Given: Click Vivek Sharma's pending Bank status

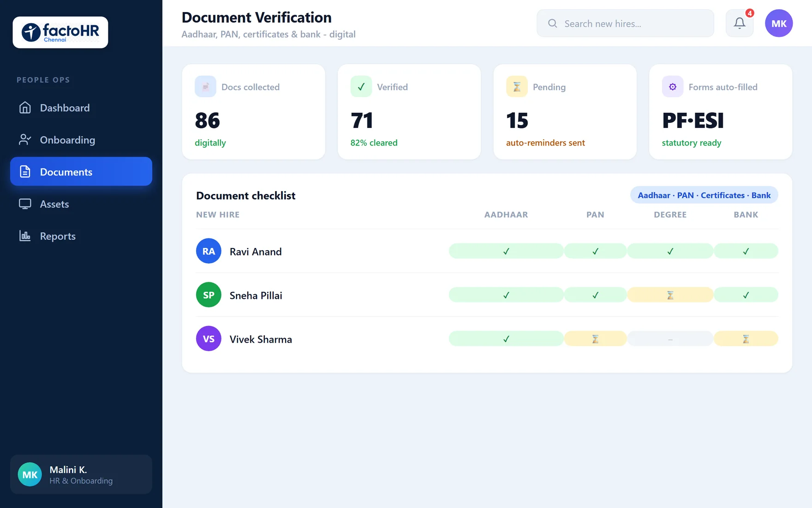Looking at the screenshot, I should pos(746,339).
